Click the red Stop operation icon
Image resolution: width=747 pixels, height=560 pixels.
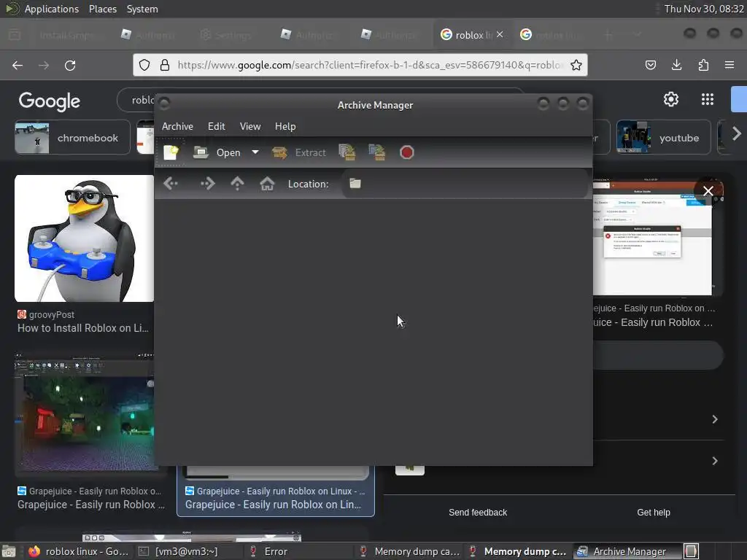click(x=407, y=152)
